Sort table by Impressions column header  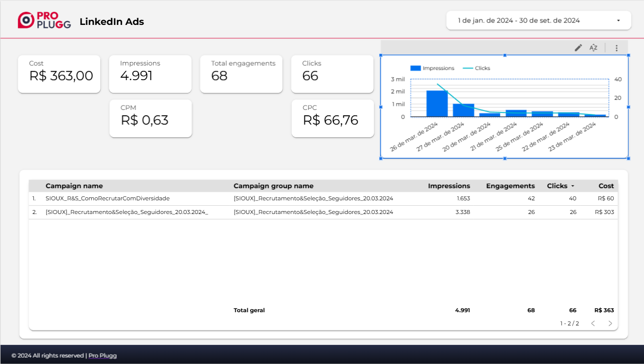(449, 186)
